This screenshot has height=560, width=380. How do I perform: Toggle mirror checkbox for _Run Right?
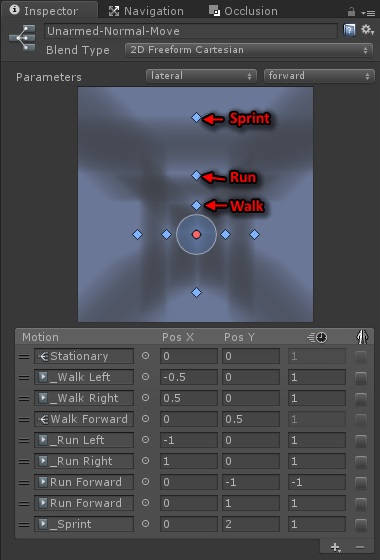(361, 462)
